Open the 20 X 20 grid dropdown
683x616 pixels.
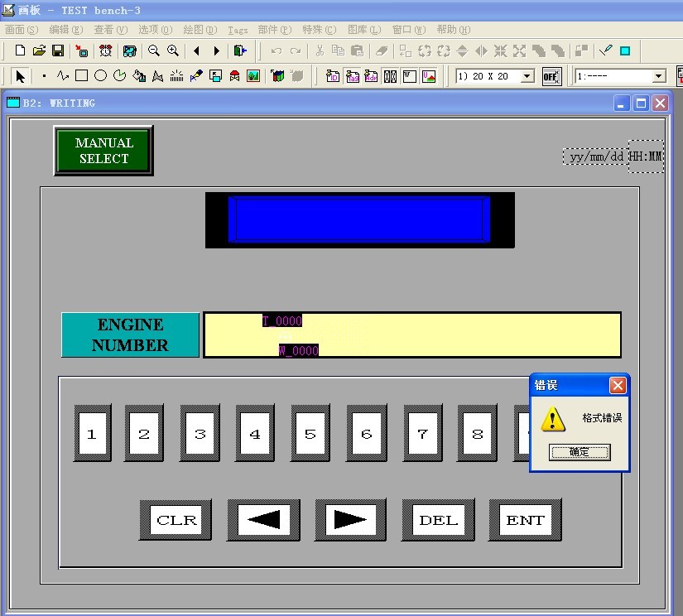pos(527,77)
